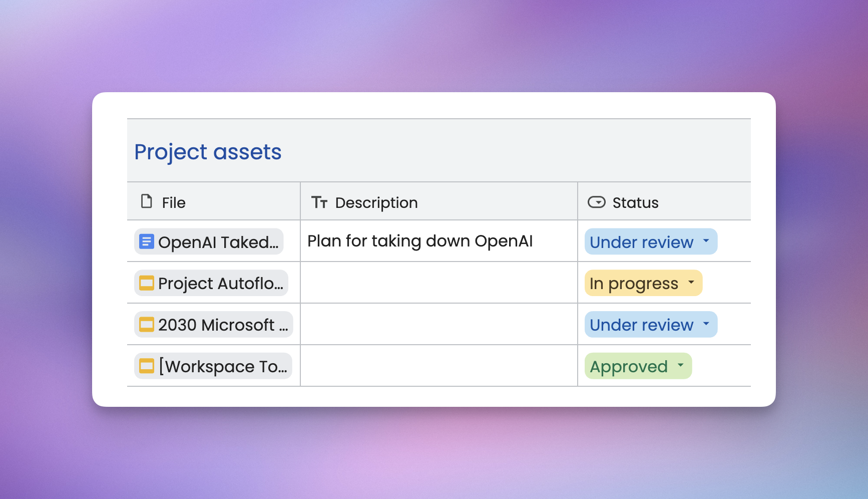The height and width of the screenshot is (499, 868).
Task: Click empty description cell in Project Autoflo… row
Action: point(439,283)
